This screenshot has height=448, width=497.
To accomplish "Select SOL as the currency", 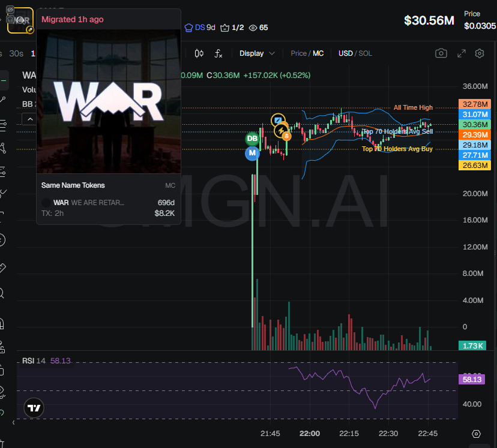I will (x=365, y=53).
